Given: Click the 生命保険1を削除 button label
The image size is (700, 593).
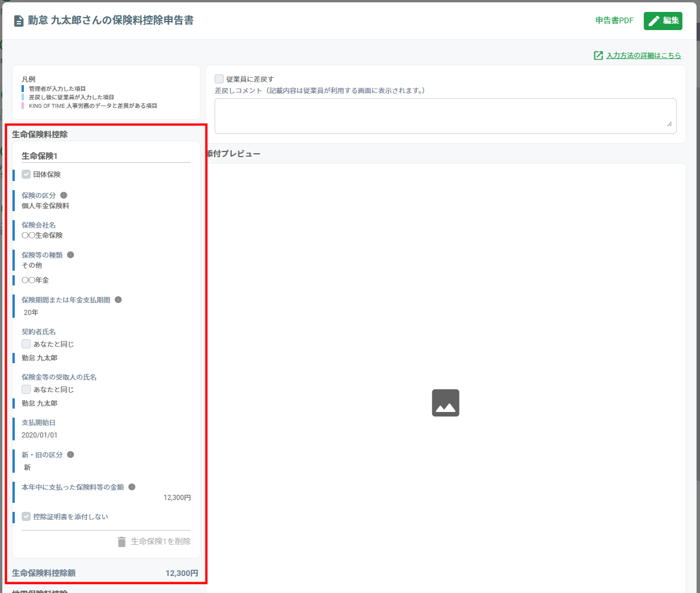Looking at the screenshot, I should tap(161, 541).
